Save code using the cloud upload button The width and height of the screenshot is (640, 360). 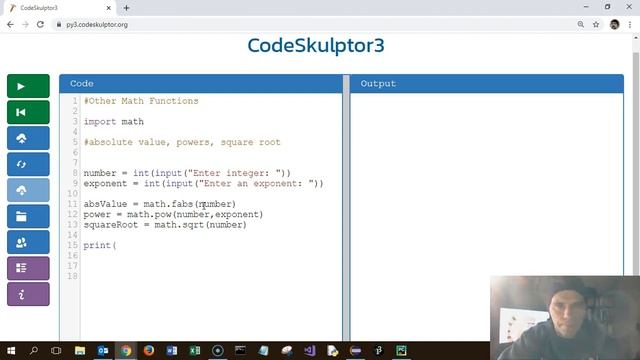(28, 138)
